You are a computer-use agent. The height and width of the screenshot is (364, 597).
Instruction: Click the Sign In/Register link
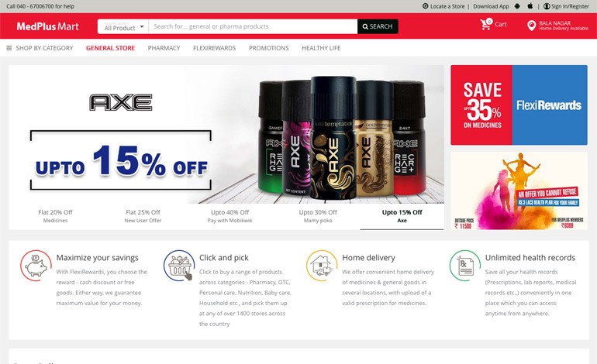click(x=566, y=6)
